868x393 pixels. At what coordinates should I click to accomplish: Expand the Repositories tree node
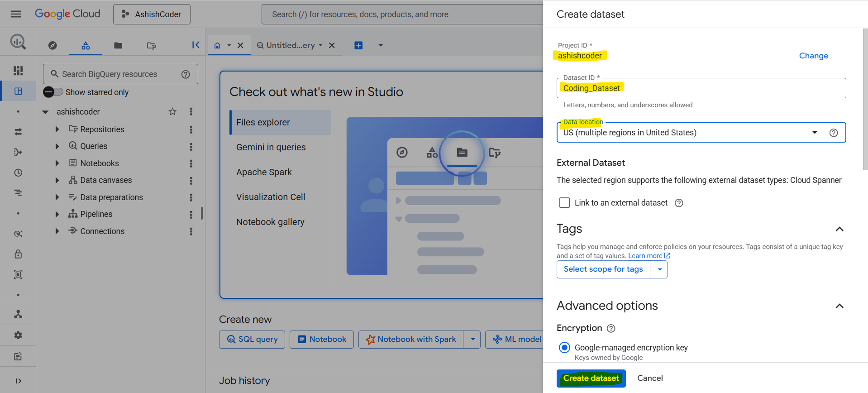[x=57, y=129]
